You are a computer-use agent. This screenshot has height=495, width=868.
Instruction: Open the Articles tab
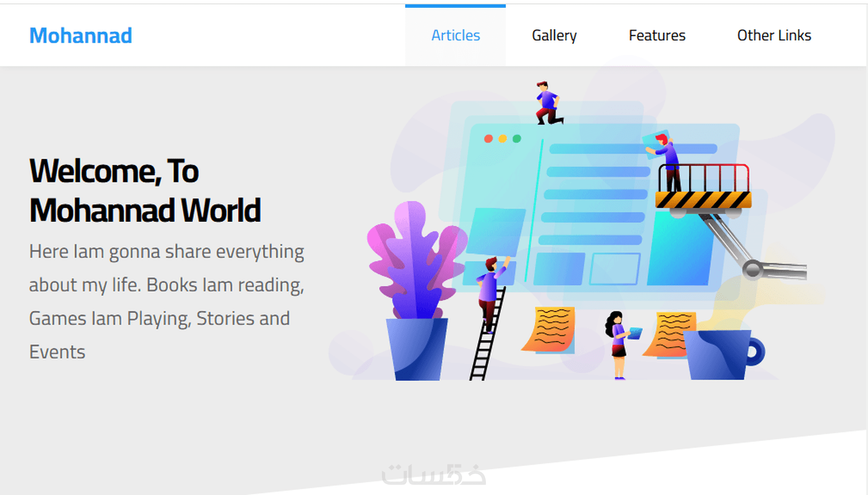tap(455, 35)
